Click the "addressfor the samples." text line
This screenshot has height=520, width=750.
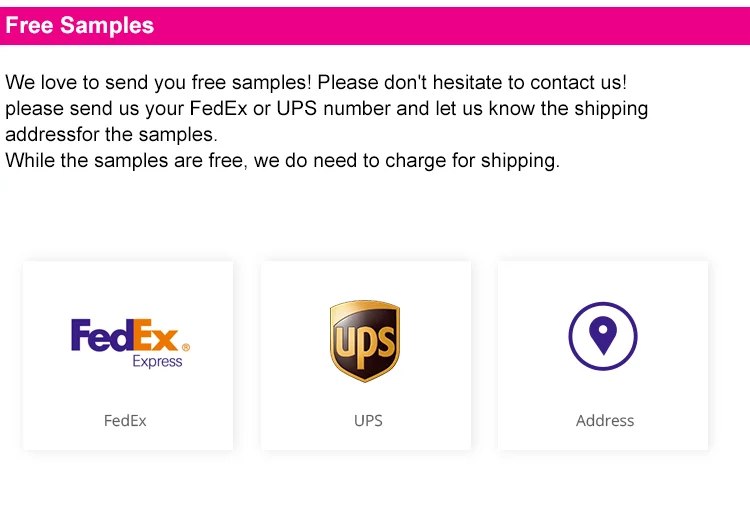click(111, 135)
